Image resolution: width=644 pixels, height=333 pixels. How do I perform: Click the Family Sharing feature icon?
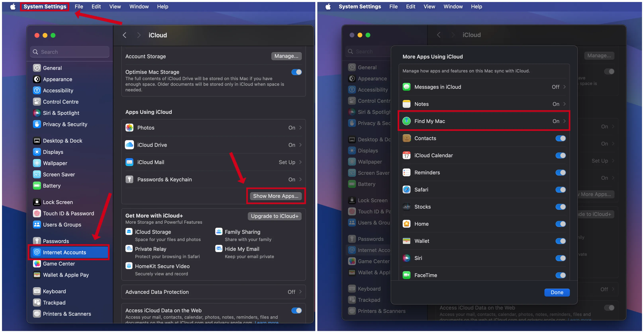coord(219,231)
